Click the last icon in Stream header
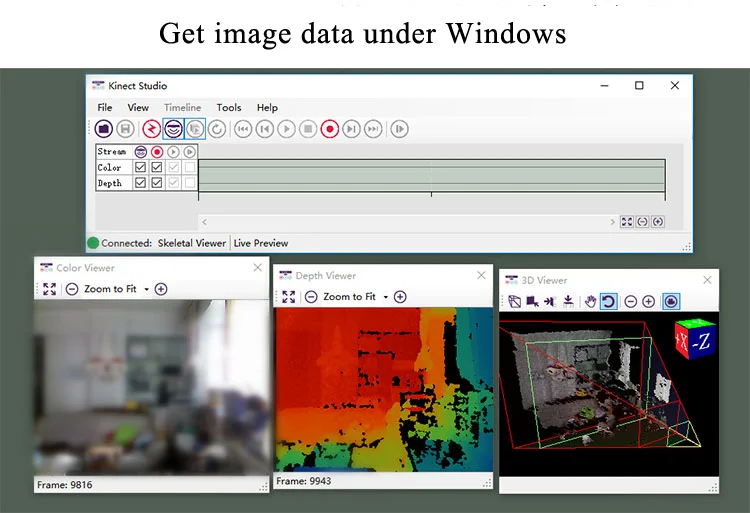Image resolution: width=750 pixels, height=513 pixels. (189, 152)
